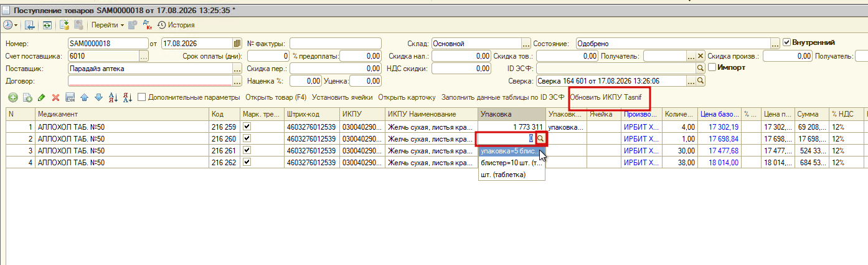Click the re-read document icon
The height and width of the screenshot is (265, 868).
tap(47, 25)
